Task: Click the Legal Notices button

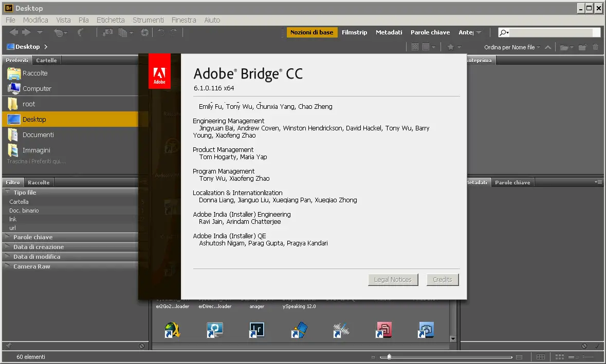Action: (x=393, y=279)
